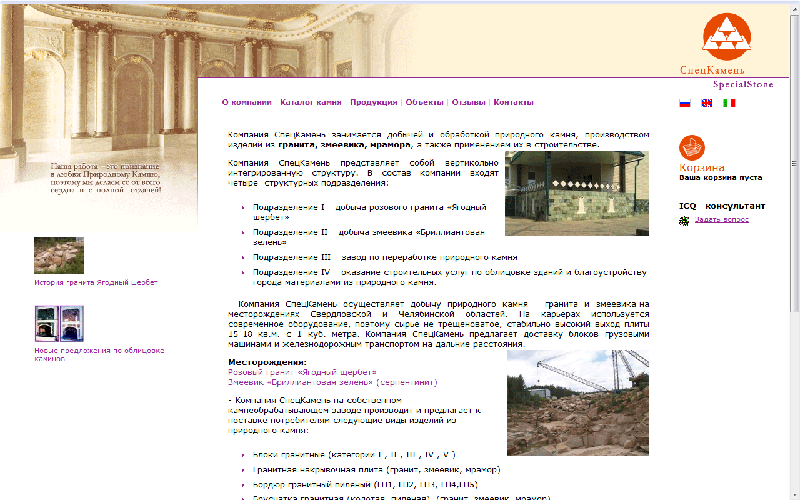Open the Каталог камня menu item

coord(311,103)
